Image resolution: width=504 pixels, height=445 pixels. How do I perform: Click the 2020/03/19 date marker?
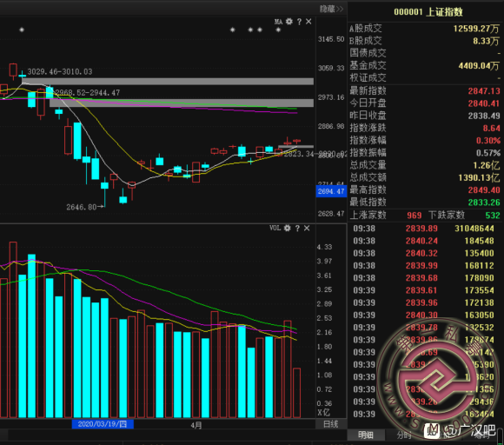[103, 424]
